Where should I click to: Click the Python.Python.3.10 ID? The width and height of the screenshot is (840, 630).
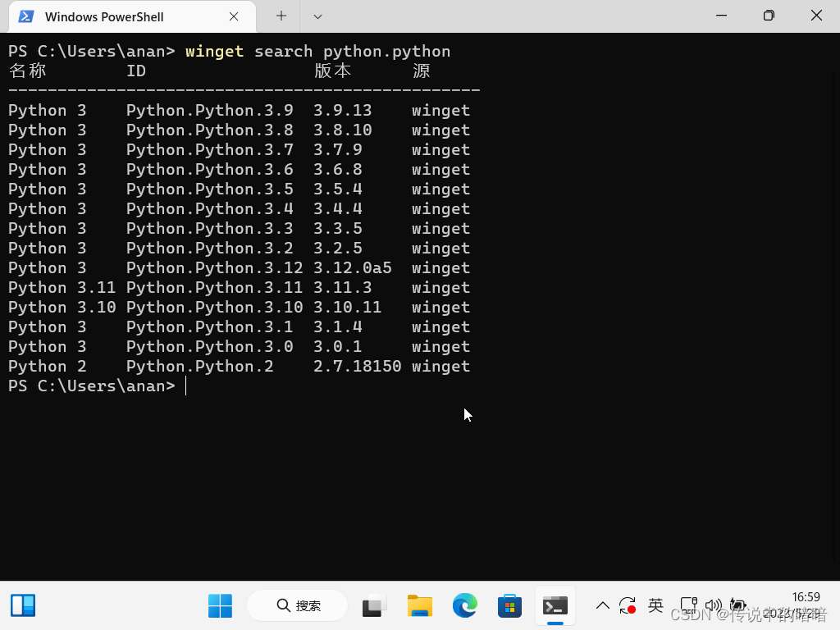coord(214,308)
